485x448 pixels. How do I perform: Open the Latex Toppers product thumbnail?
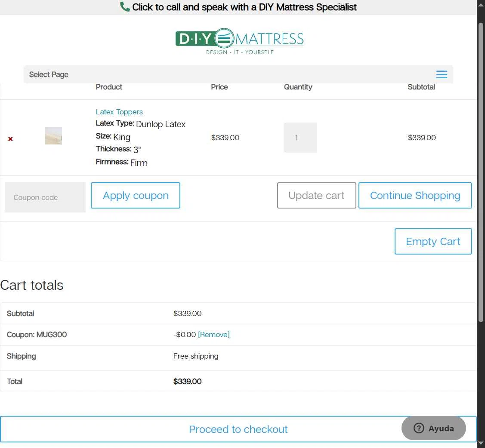53,136
